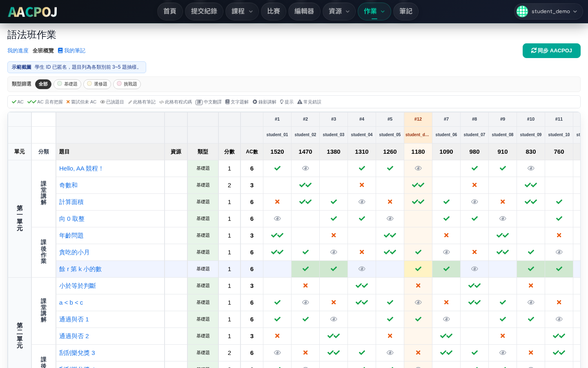588x368 pixels.
Task: Click the double-check for 通過與否 2 under student_03
Action: (334, 336)
